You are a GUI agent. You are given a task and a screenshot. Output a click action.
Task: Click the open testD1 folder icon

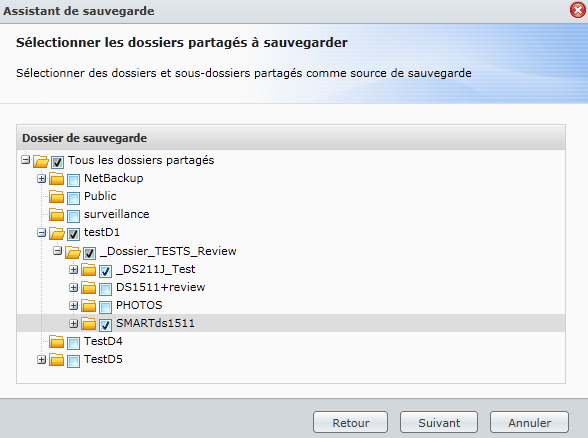tap(57, 233)
